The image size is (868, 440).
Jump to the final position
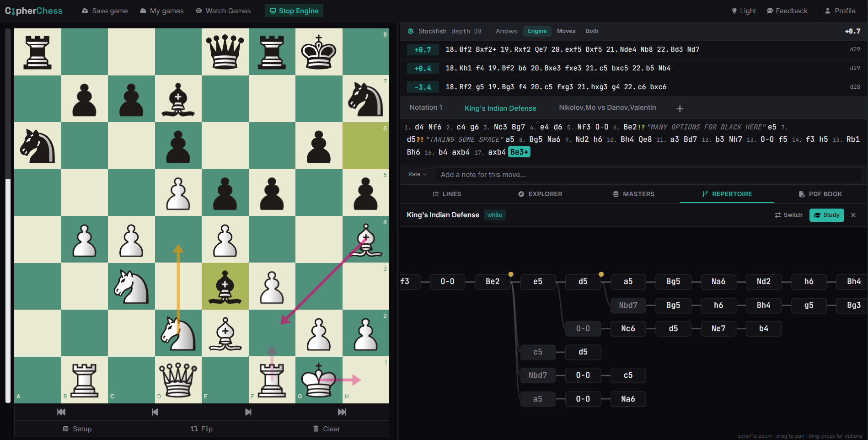coord(342,412)
